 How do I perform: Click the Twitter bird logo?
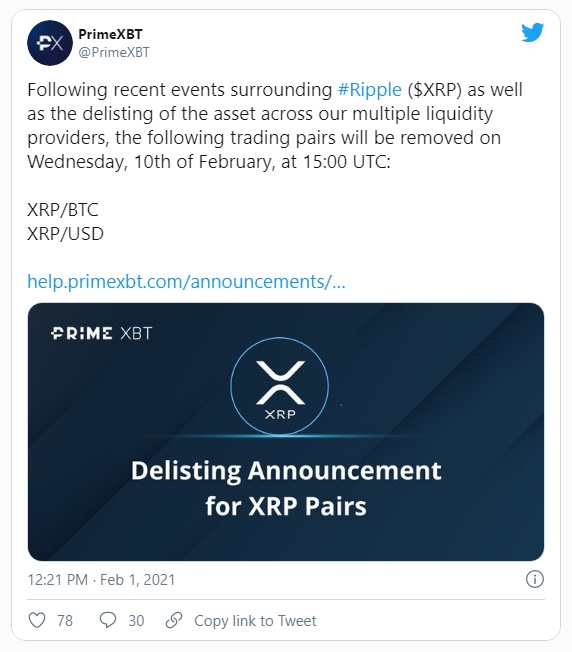click(533, 32)
